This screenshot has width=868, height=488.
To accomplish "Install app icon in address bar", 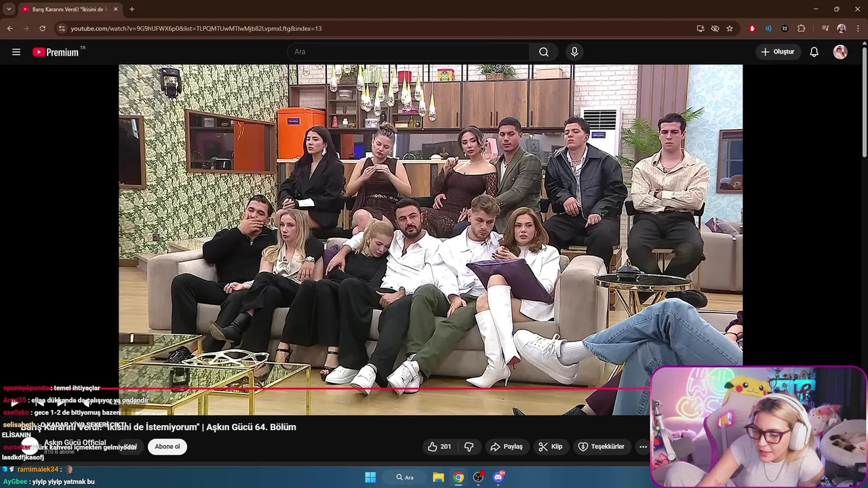I will tap(701, 28).
